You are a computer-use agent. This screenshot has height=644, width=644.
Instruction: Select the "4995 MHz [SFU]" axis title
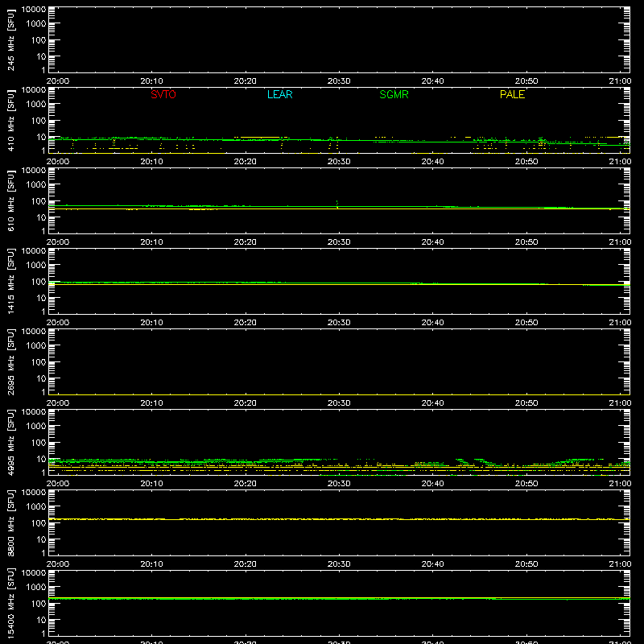(10, 442)
